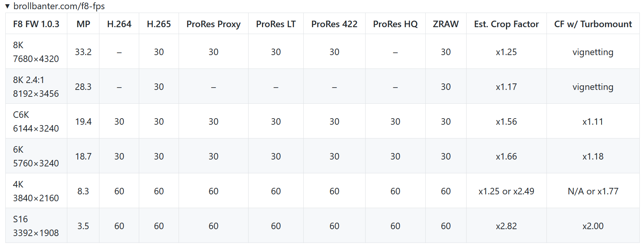Select the ZRAW column header
This screenshot has height=246, width=644.
446,24
